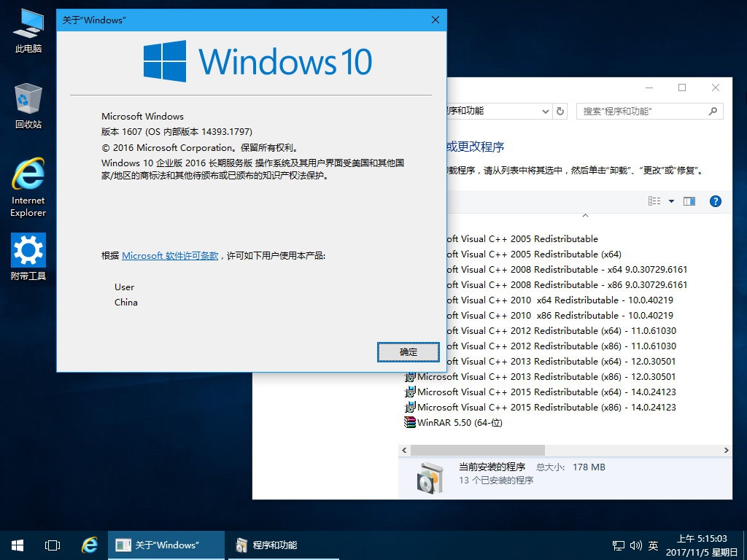Open the volume speaker tray icon
This screenshot has width=747, height=560.
coord(636,545)
